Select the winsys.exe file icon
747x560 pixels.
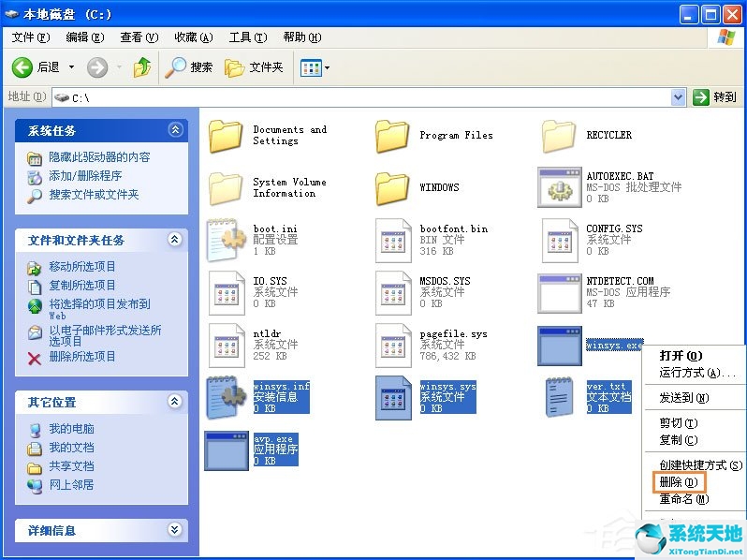[x=560, y=346]
